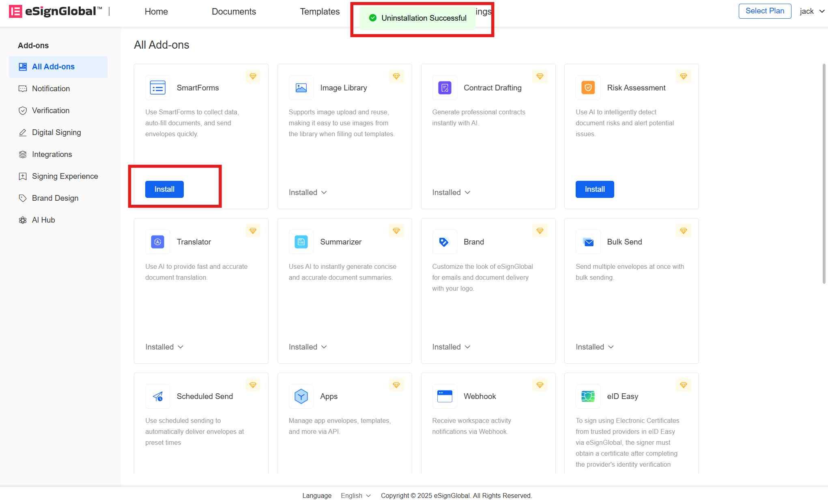This screenshot has height=504, width=828.
Task: Click the add-ons page vertical scrollbar
Action: (x=824, y=174)
